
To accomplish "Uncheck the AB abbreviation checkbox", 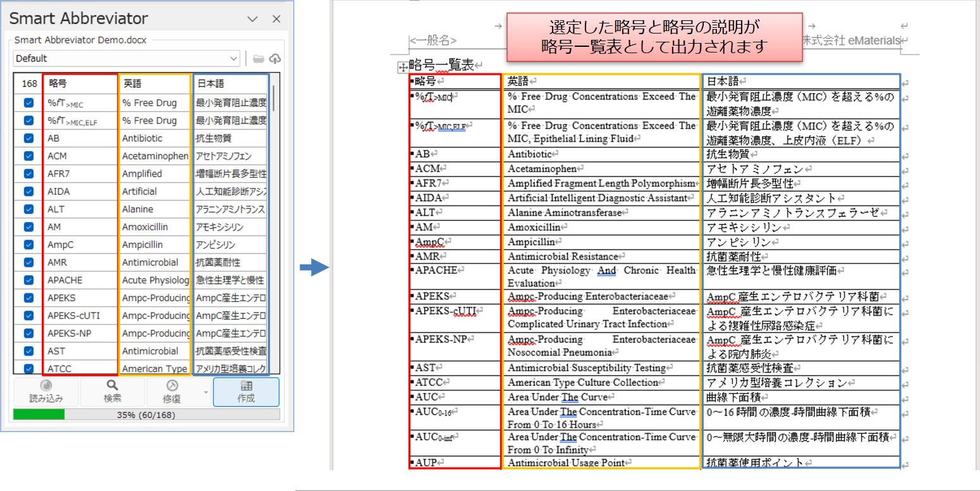I will click(28, 138).
